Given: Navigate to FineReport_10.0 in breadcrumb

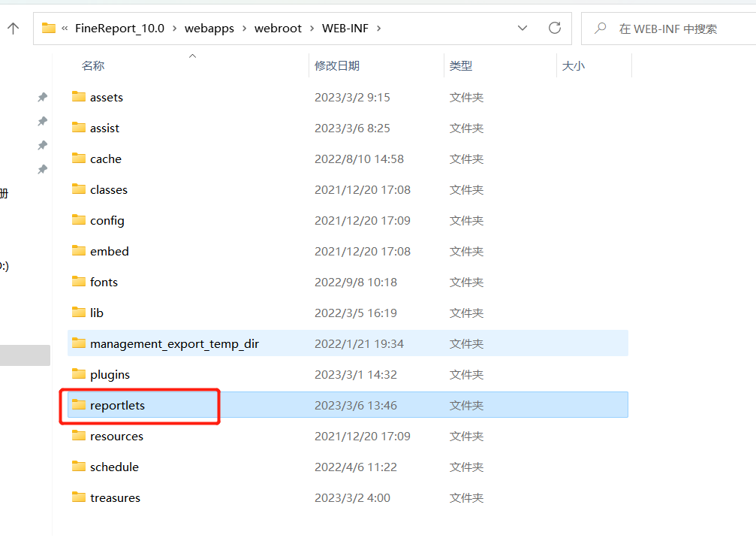Looking at the screenshot, I should [x=119, y=29].
